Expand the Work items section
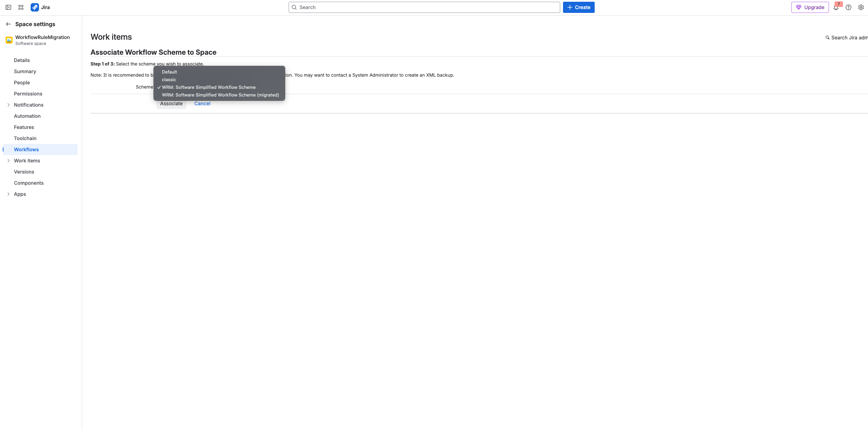 click(x=9, y=160)
